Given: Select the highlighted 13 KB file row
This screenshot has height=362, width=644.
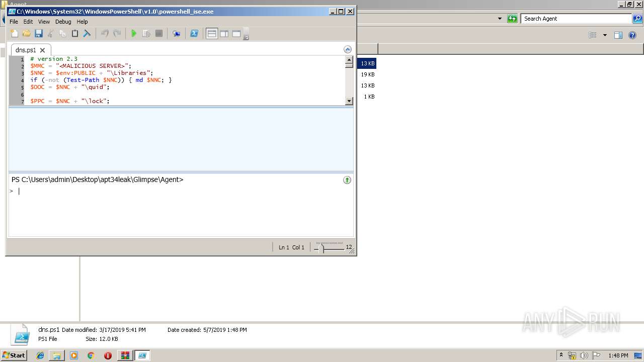Looking at the screenshot, I should click(x=367, y=63).
